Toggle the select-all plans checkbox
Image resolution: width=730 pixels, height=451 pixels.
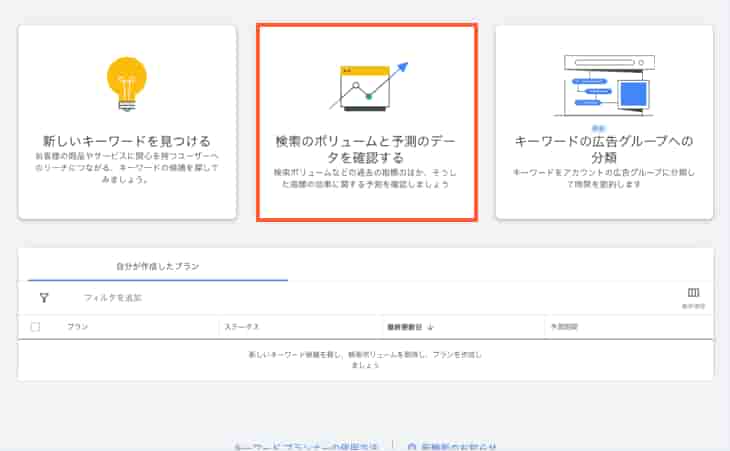point(36,327)
